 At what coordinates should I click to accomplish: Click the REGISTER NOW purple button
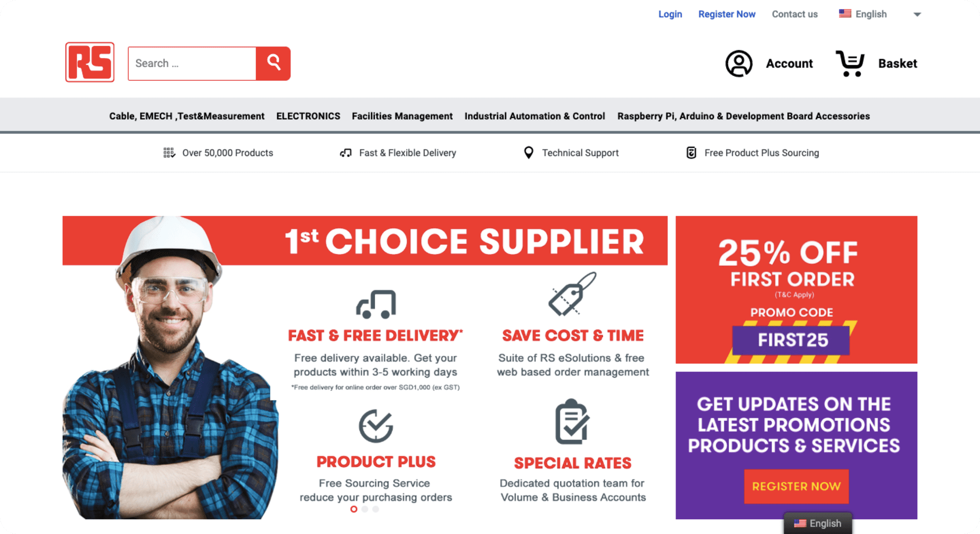pos(796,486)
